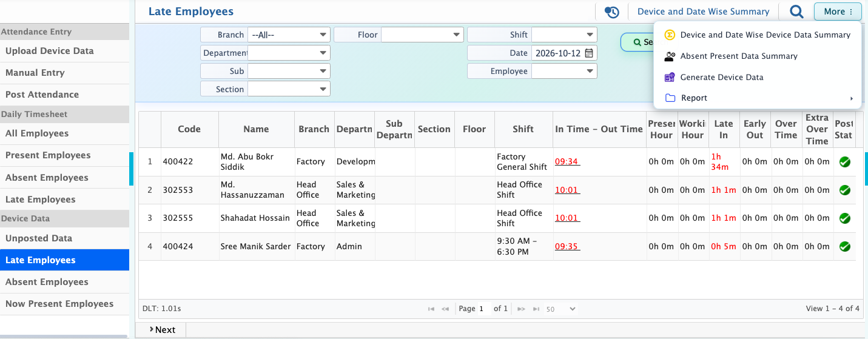This screenshot has height=339, width=868.
Task: Click the Report folder icon
Action: 670,98
